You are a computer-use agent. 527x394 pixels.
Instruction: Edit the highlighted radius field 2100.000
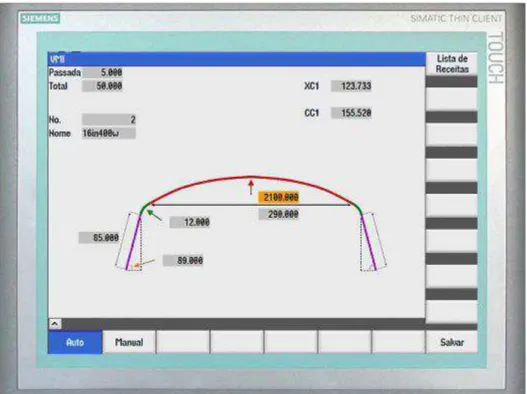(279, 197)
